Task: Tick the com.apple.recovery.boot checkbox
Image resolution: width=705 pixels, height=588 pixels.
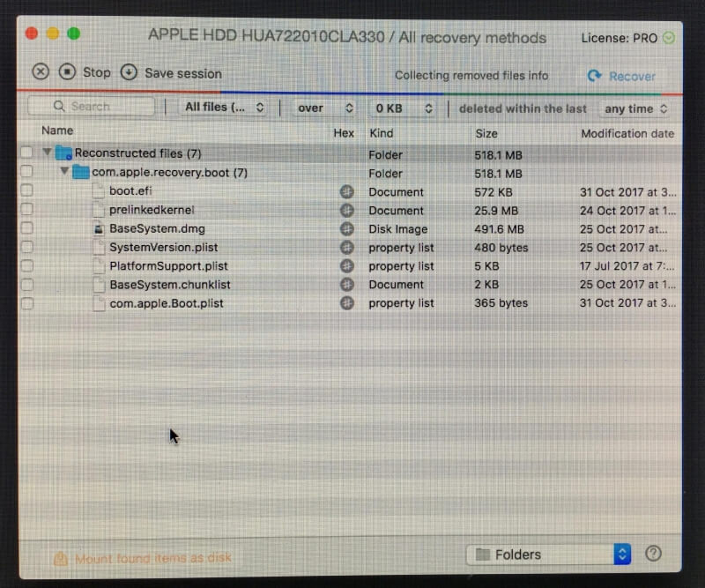Action: coord(26,171)
